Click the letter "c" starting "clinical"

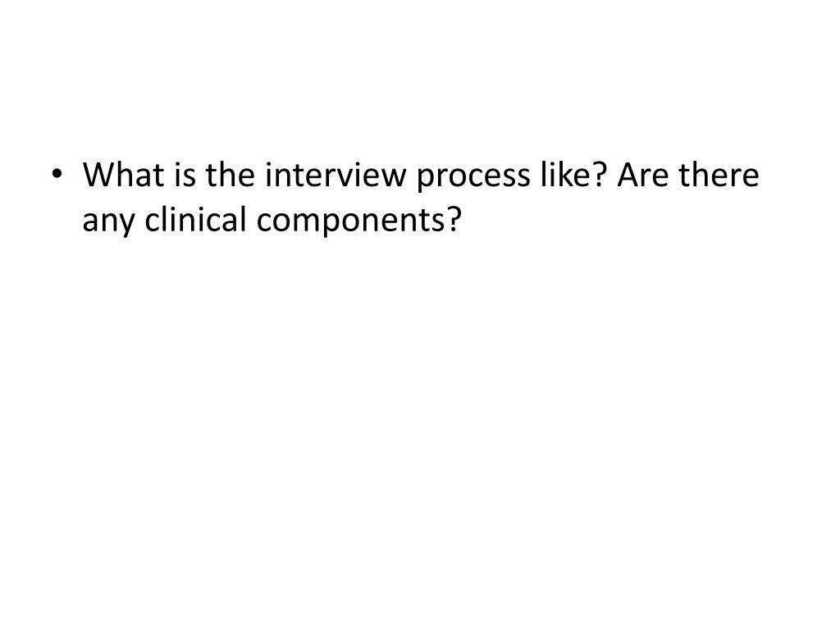152,221
